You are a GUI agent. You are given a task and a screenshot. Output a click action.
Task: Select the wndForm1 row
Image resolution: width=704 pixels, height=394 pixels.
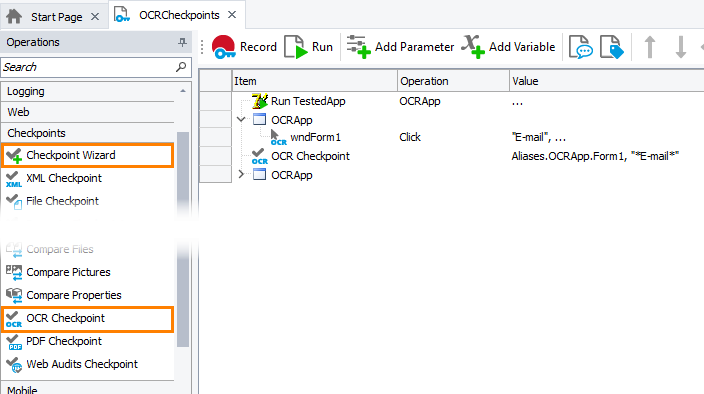(x=316, y=137)
